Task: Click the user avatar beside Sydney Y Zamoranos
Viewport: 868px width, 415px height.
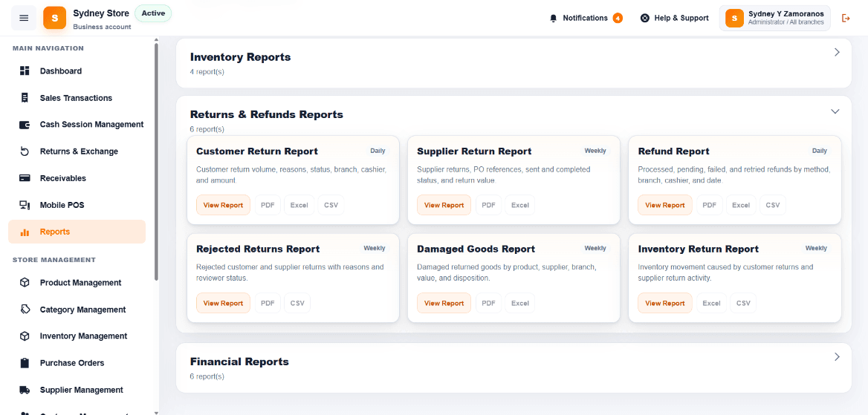Action: [x=734, y=19]
